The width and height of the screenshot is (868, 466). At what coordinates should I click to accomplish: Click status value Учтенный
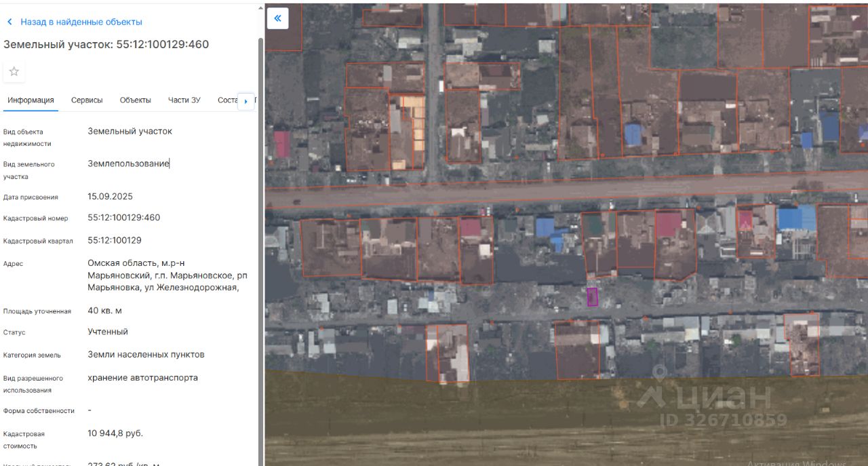pyautogui.click(x=108, y=332)
